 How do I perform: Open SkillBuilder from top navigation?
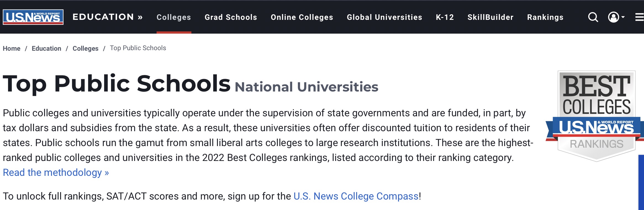pos(490,17)
